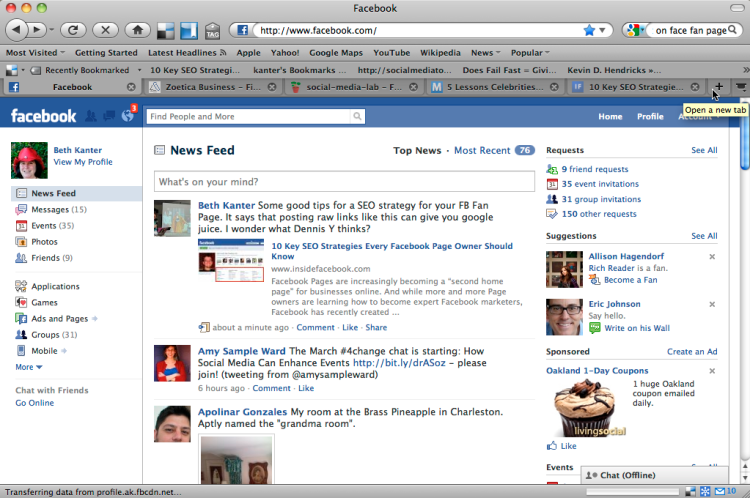Open Ads and Pages in sidebar
750x498 pixels.
pyautogui.click(x=59, y=319)
